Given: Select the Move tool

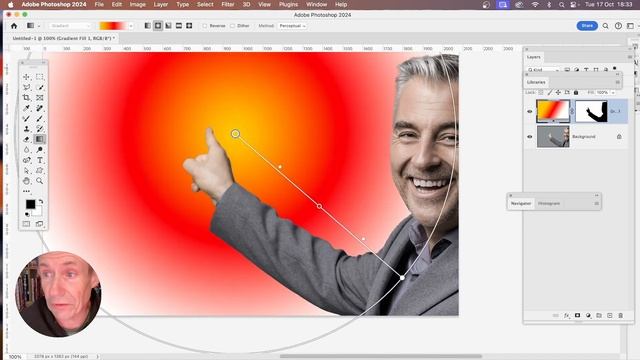Looking at the screenshot, I should pyautogui.click(x=27, y=77).
